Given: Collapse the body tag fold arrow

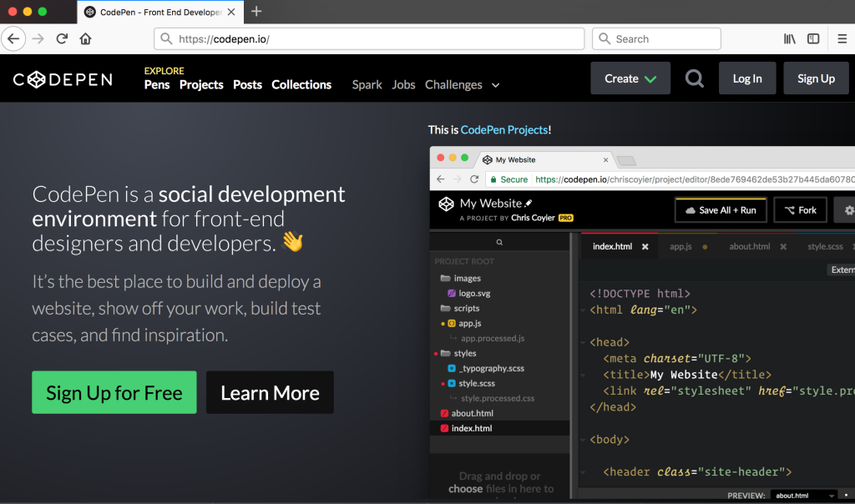Looking at the screenshot, I should coord(583,440).
